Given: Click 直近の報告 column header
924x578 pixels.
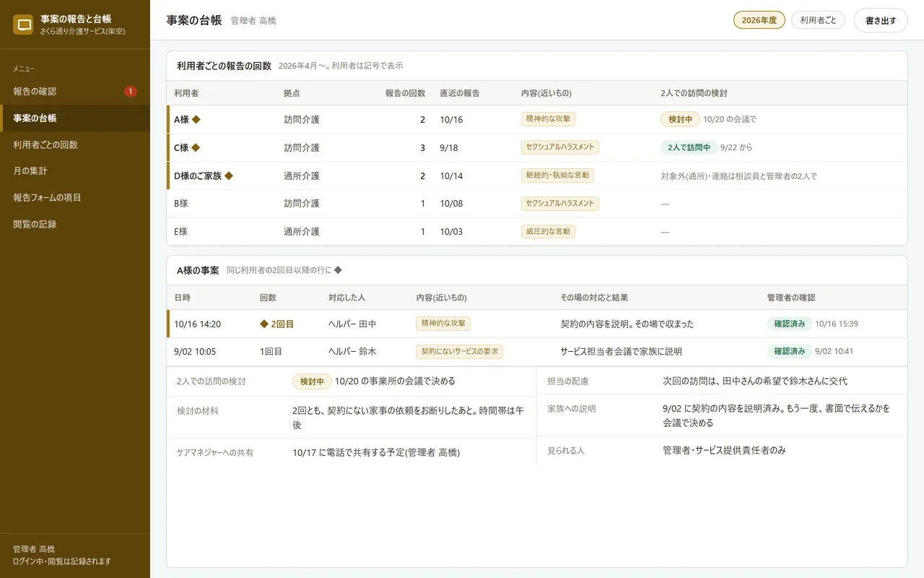Looking at the screenshot, I should click(x=460, y=93).
